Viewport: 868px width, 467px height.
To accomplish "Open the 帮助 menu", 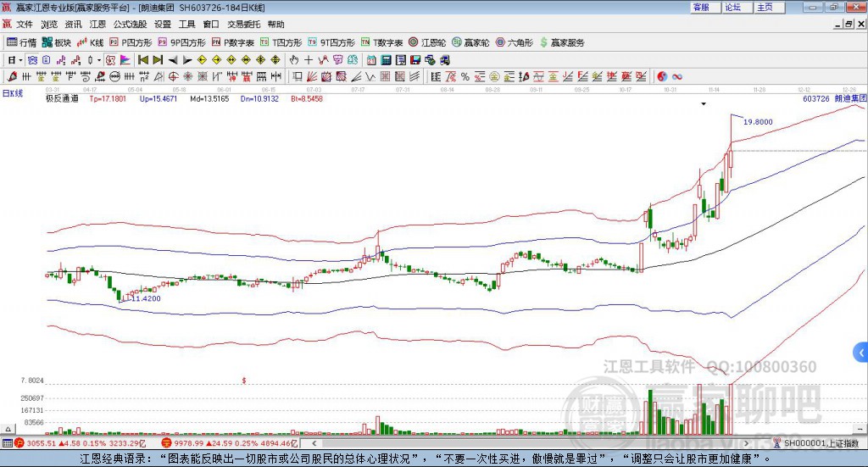I will (275, 25).
